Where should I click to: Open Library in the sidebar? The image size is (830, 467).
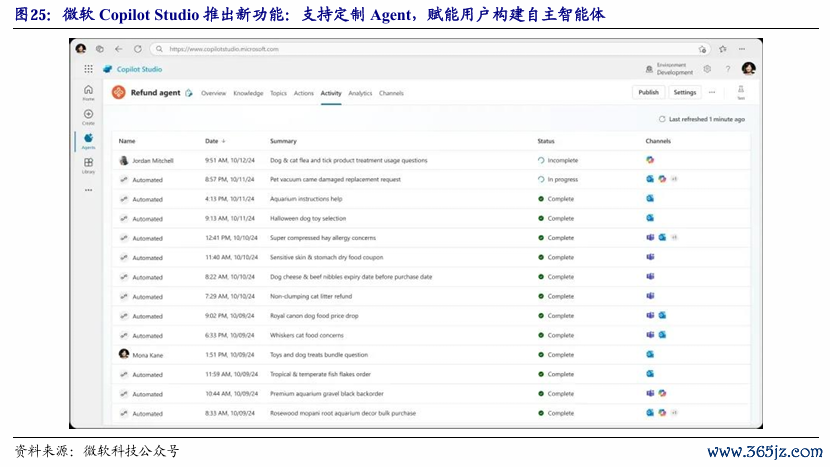(x=88, y=165)
